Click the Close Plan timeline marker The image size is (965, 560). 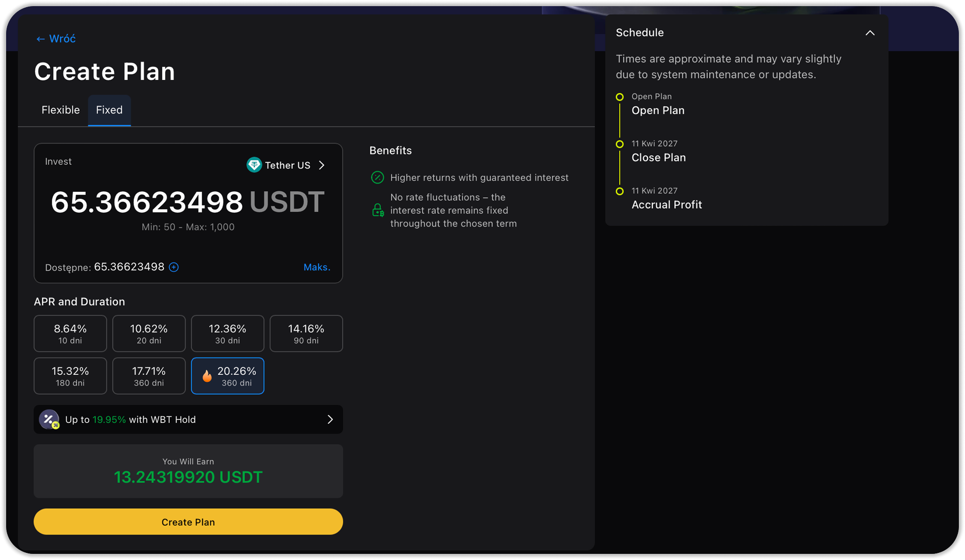620,144
